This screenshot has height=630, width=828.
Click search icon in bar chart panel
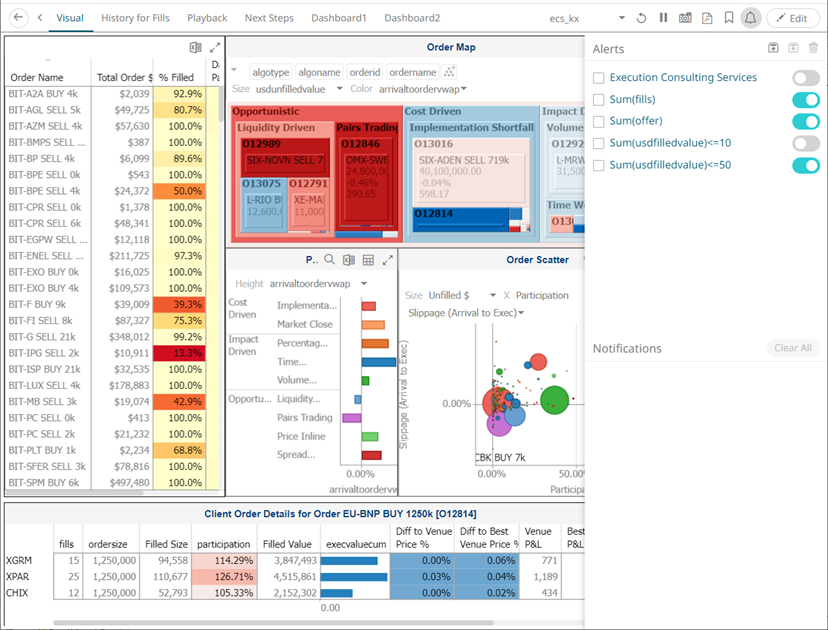330,260
